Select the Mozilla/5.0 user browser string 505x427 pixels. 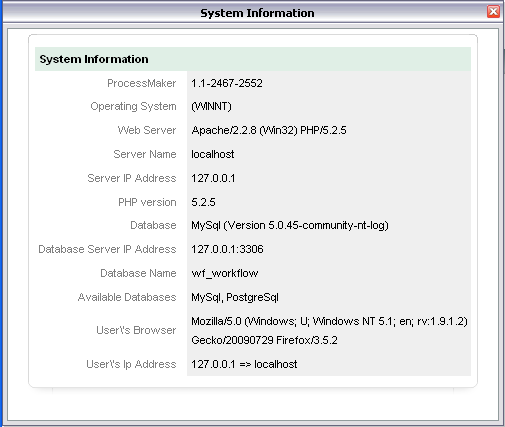(329, 321)
